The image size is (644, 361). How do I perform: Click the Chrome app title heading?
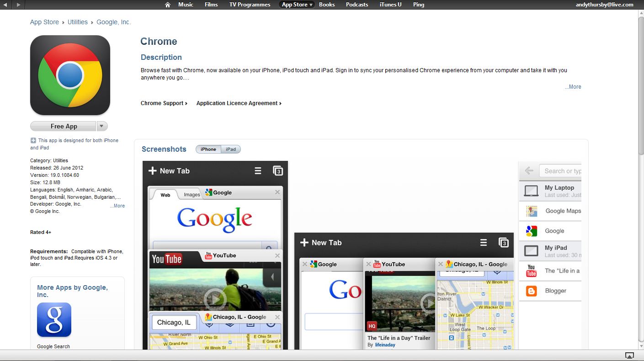coord(159,42)
